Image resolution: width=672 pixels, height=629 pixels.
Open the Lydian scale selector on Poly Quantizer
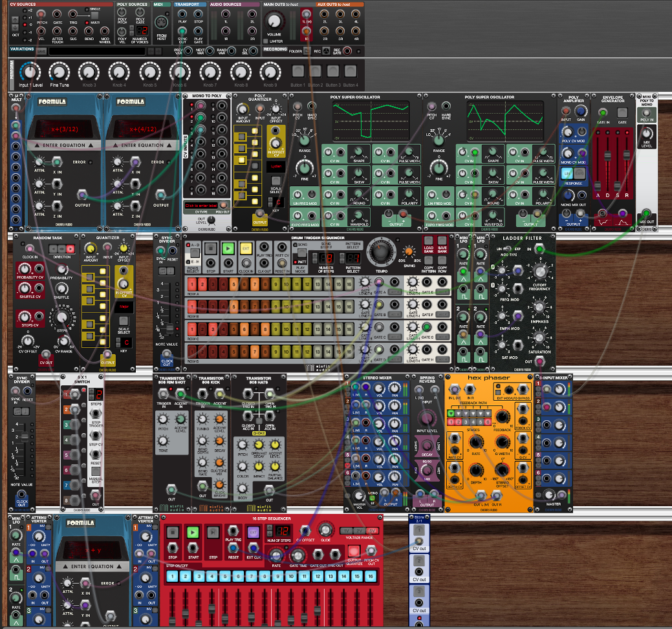276,166
